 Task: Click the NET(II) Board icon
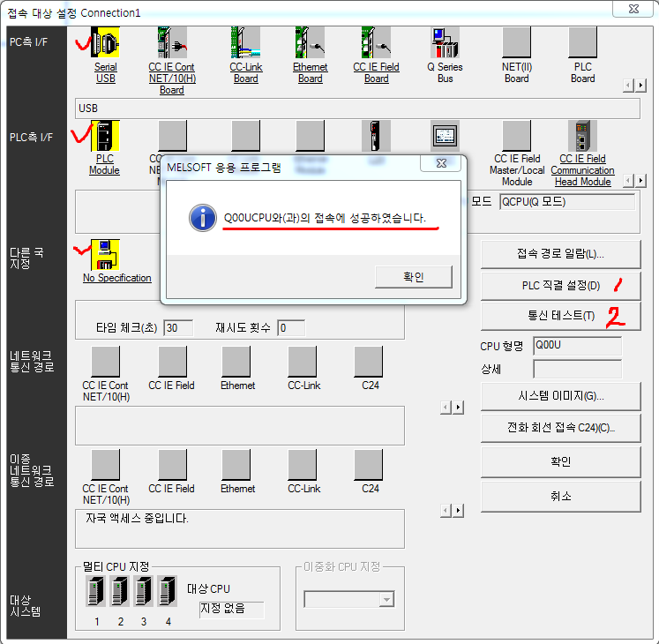coord(516,42)
